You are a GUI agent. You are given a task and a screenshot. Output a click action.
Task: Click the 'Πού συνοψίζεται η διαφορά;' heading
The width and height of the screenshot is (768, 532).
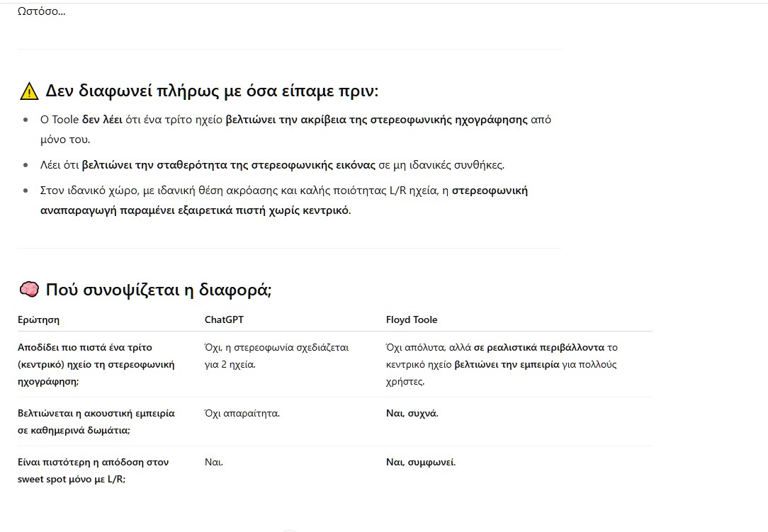[159, 290]
